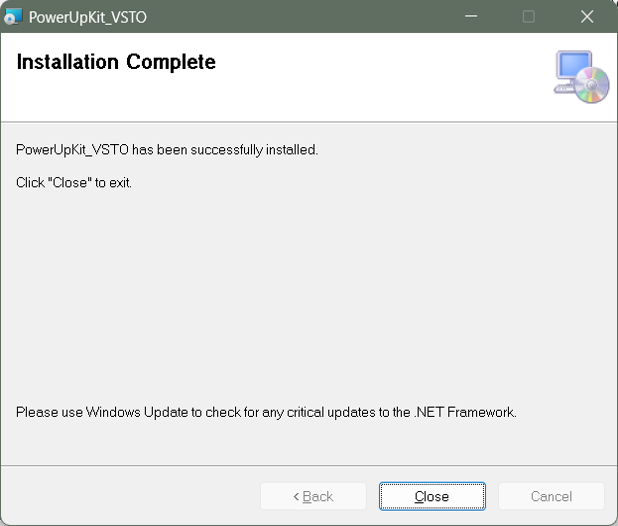Minimize the PowerUpKit_VSTO installer window

point(471,16)
